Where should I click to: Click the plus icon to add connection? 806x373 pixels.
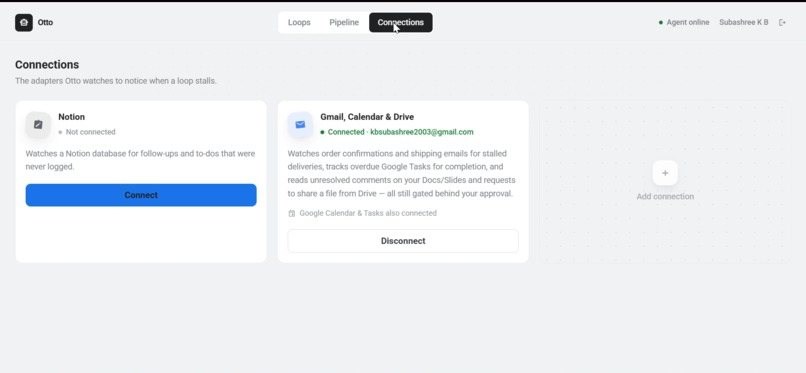click(665, 173)
